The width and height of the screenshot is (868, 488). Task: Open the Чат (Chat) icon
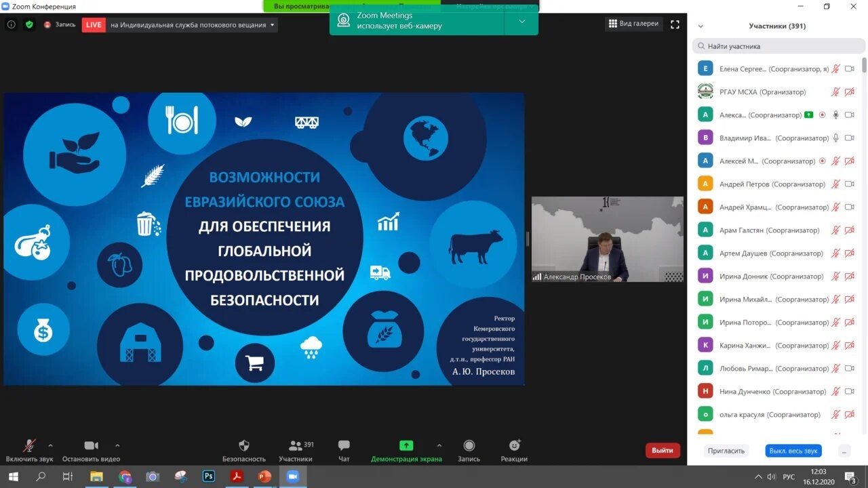pos(344,446)
